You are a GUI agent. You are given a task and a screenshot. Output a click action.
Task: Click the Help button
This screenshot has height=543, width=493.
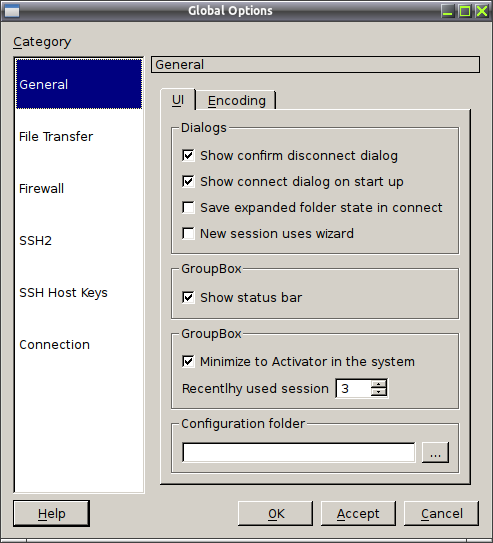pyautogui.click(x=52, y=514)
